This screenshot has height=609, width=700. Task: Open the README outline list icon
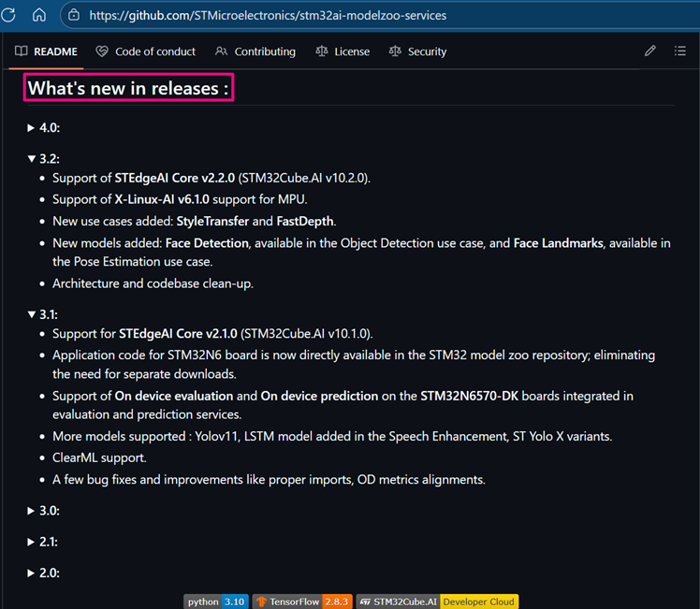680,51
